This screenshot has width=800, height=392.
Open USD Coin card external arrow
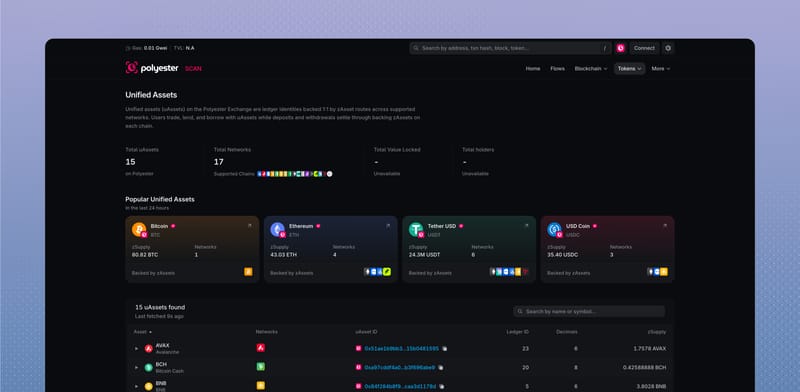click(665, 226)
